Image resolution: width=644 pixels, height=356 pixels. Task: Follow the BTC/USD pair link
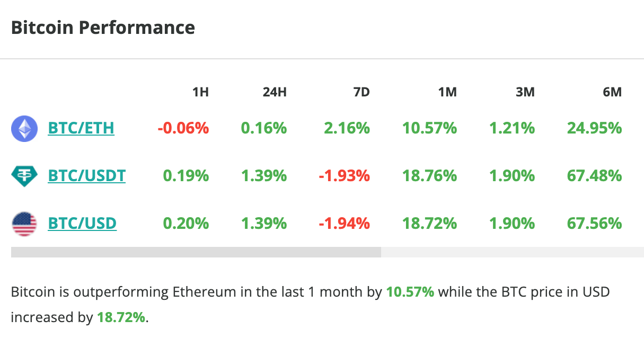82,223
